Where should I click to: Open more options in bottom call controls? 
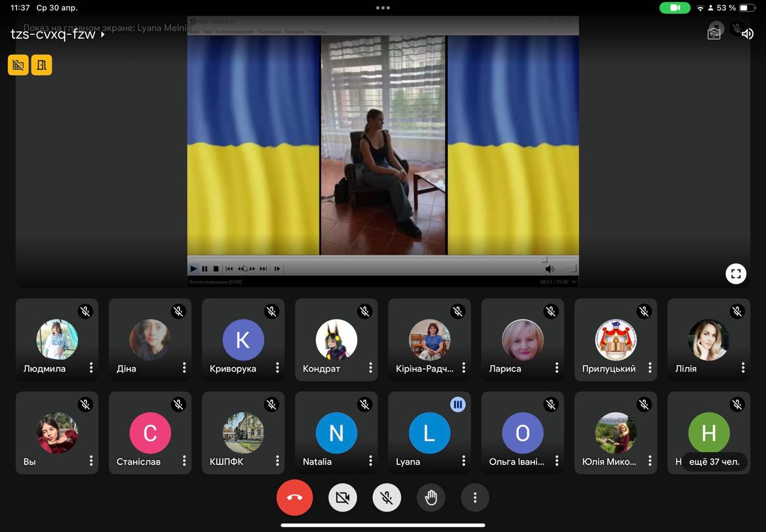[475, 497]
